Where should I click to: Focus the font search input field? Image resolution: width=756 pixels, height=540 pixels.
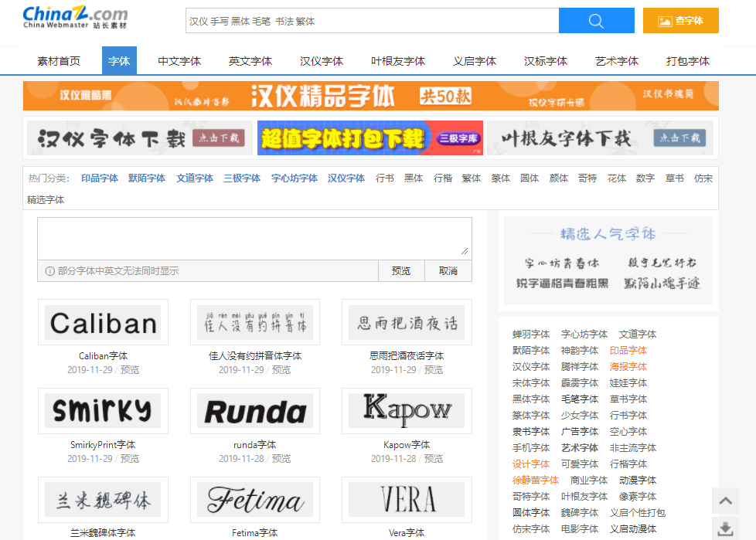372,21
